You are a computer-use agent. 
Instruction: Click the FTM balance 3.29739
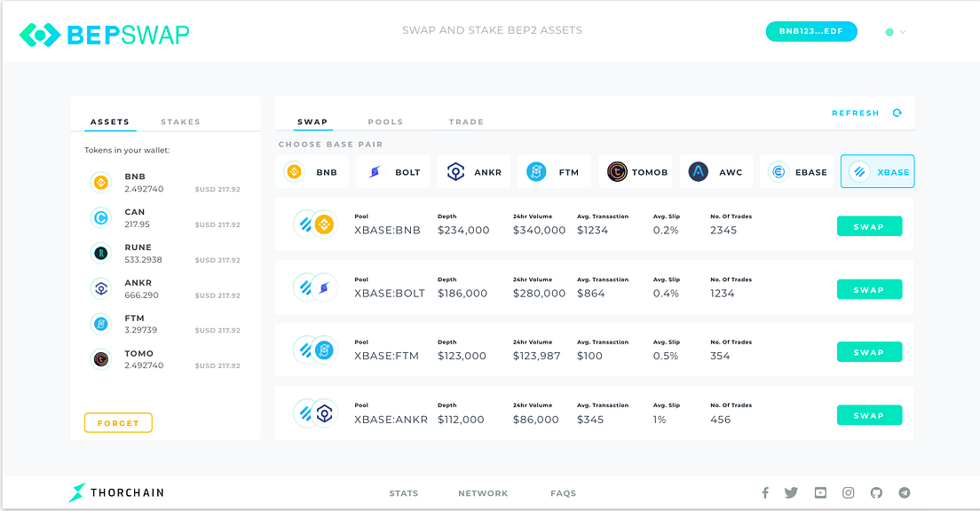coord(140,330)
